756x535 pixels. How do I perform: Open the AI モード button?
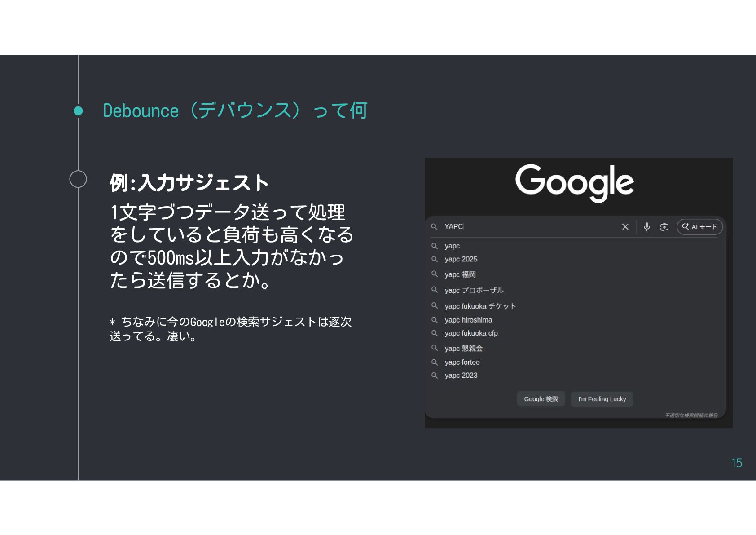(x=699, y=227)
